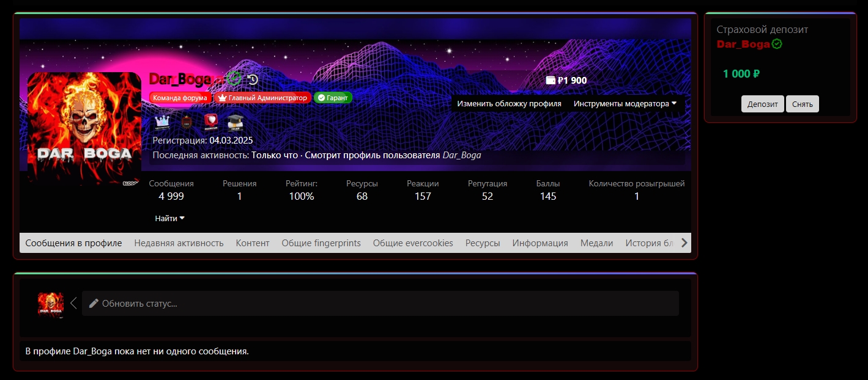Image resolution: width=868 pixels, height=380 pixels.
Task: Open the dark shield medal badge
Action: click(187, 122)
